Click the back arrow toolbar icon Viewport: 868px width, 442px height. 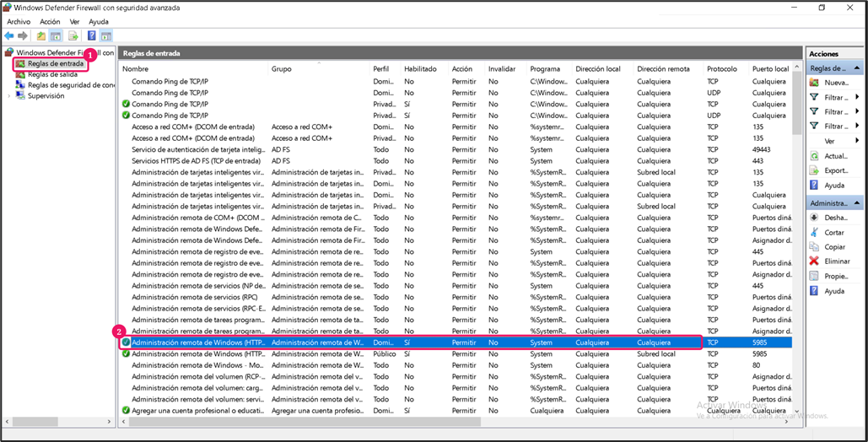click(8, 36)
